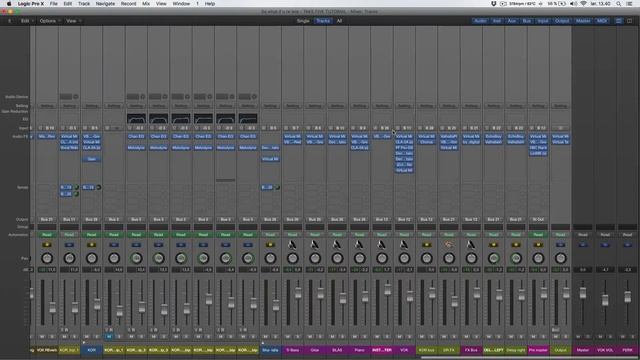The width and height of the screenshot is (640, 360).
Task: Select the FX Bus channel name label
Action: pyautogui.click(x=471, y=350)
